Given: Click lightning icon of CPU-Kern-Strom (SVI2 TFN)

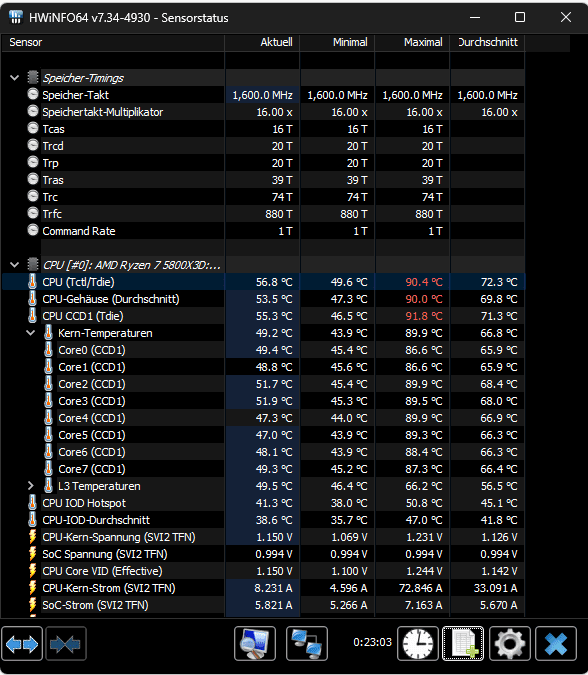Looking at the screenshot, I should point(32,588).
